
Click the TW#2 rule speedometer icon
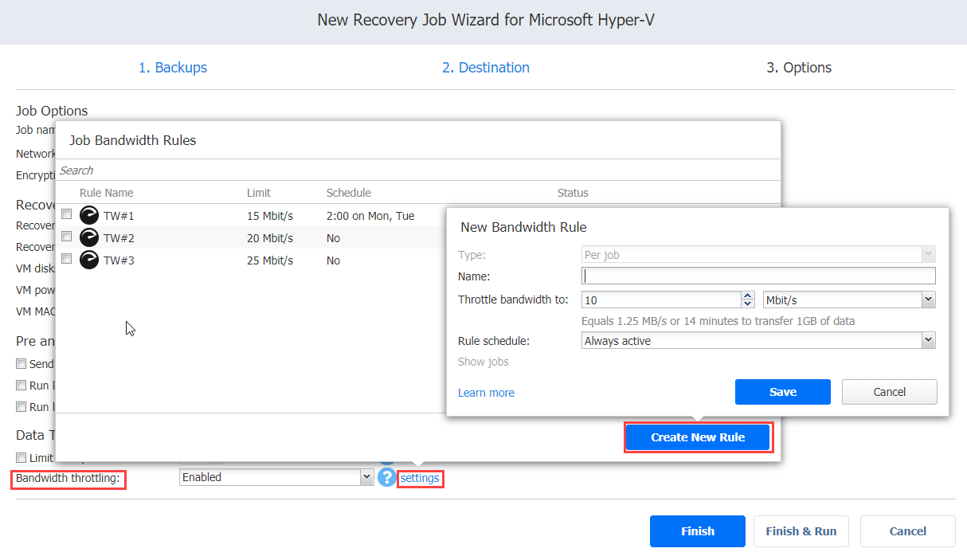tap(89, 238)
